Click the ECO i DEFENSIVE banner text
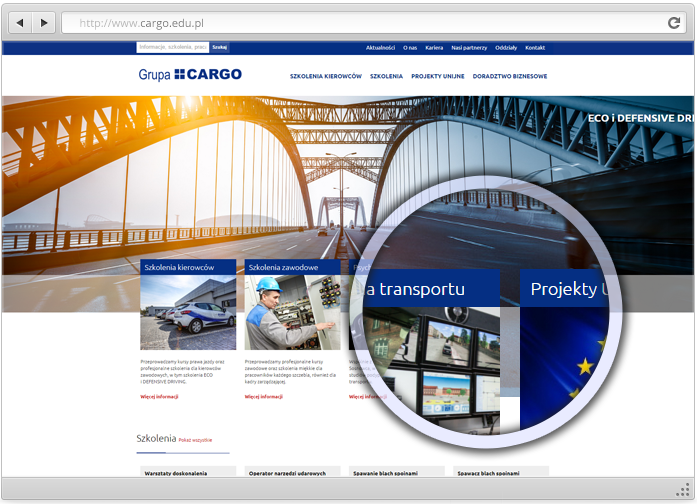The width and height of the screenshot is (700, 504). [641, 118]
